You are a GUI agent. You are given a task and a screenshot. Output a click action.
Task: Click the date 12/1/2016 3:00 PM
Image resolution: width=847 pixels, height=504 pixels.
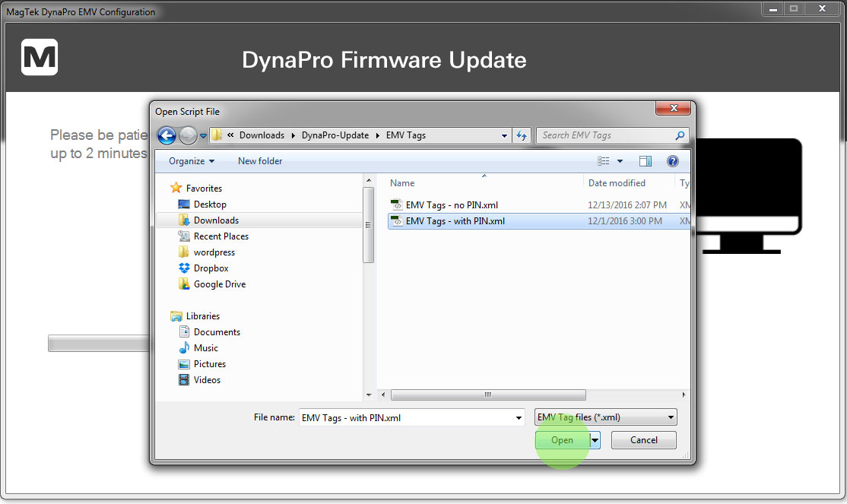(x=624, y=221)
